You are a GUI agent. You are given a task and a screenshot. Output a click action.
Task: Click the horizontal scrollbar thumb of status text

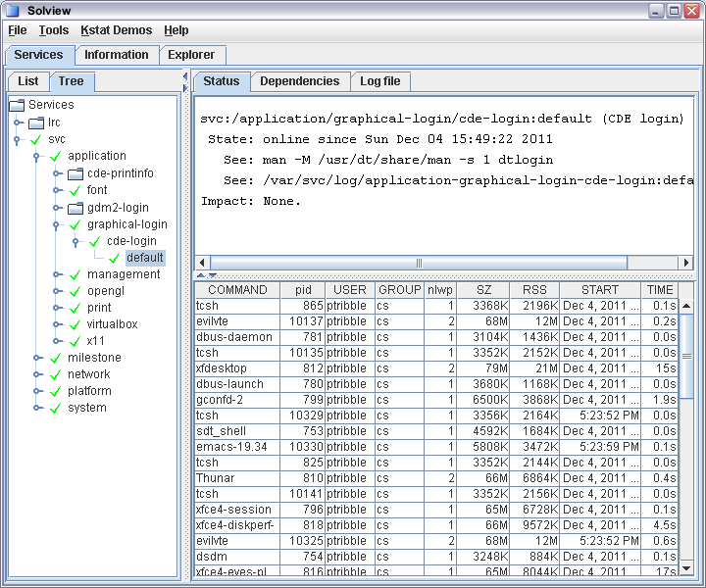click(x=419, y=263)
